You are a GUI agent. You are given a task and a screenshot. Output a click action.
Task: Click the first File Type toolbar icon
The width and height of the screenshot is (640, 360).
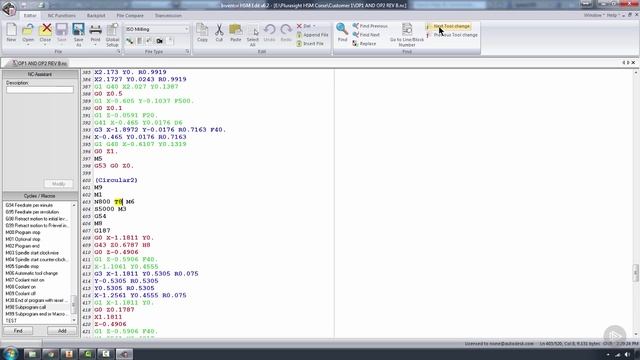point(129,41)
